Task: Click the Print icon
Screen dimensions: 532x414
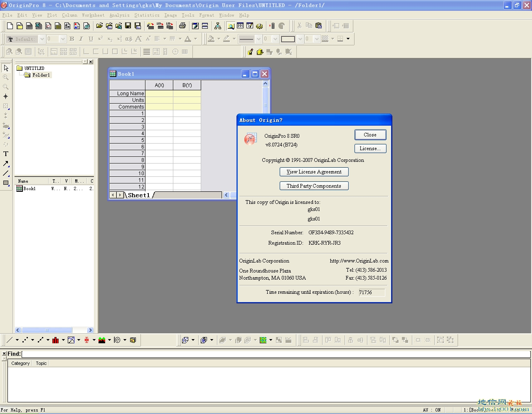Action: [182, 26]
